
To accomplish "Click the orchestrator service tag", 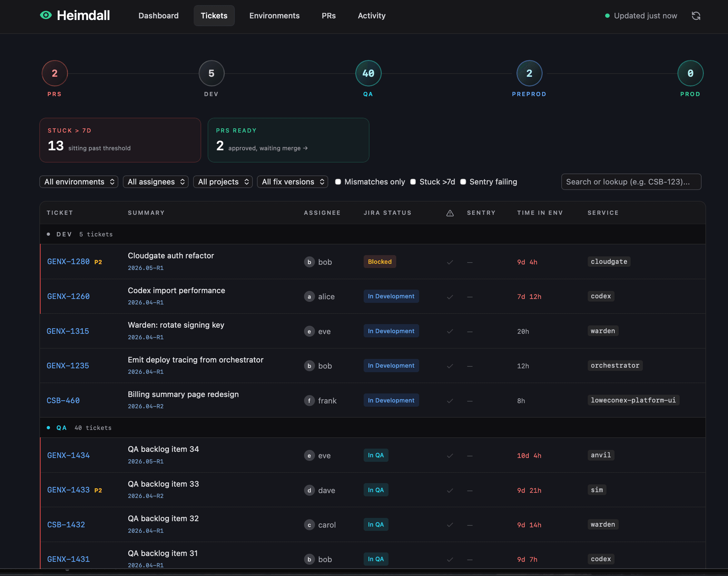I will point(615,366).
